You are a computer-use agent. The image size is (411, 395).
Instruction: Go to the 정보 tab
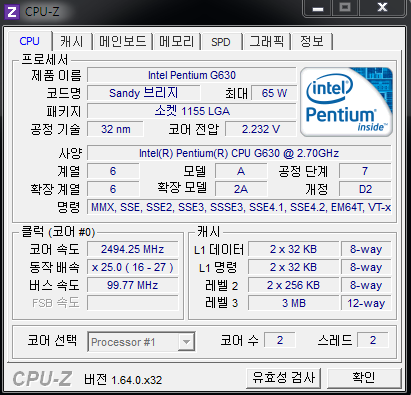pos(312,42)
